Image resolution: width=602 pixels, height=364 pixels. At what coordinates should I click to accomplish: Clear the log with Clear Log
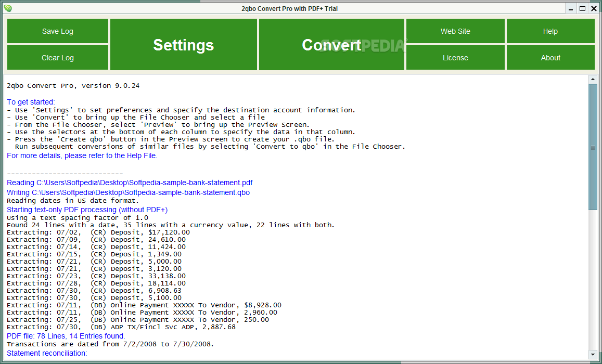point(58,58)
